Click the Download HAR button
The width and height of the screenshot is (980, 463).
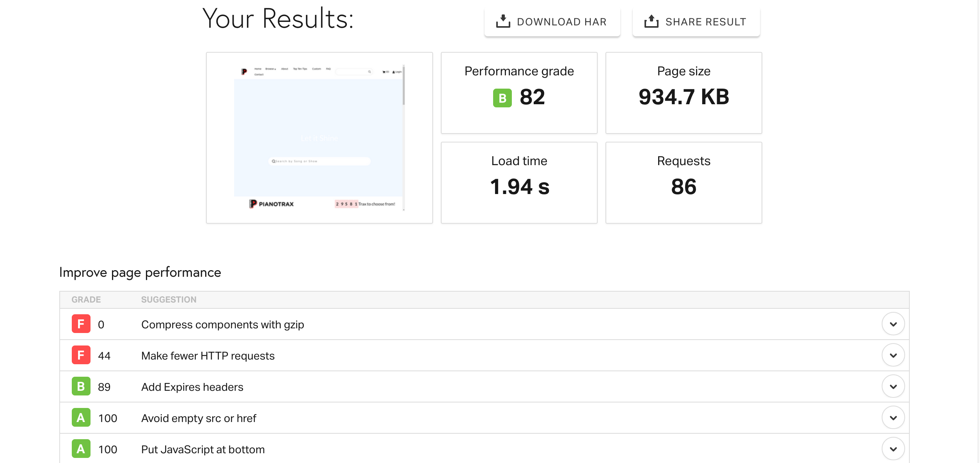point(552,22)
